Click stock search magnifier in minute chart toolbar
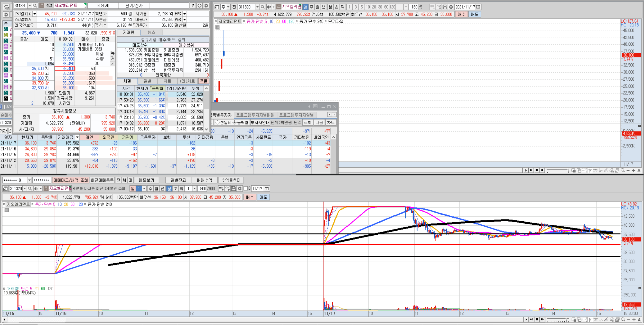 tap(30, 189)
